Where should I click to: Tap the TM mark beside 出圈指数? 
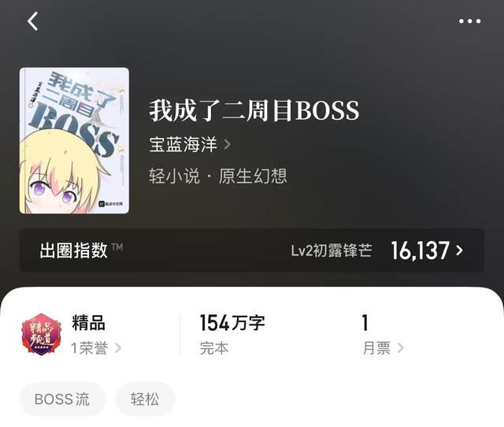pyautogui.click(x=117, y=247)
